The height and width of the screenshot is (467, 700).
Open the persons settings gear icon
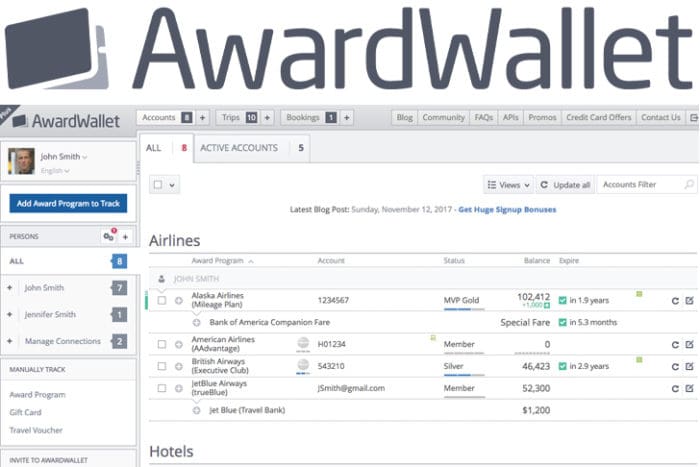pyautogui.click(x=109, y=236)
